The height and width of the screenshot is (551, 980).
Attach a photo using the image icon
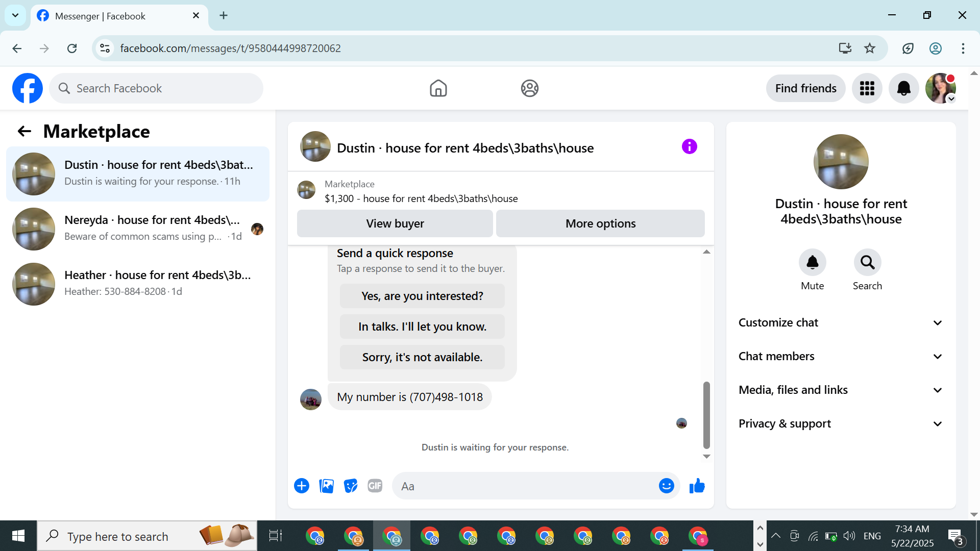click(x=326, y=486)
